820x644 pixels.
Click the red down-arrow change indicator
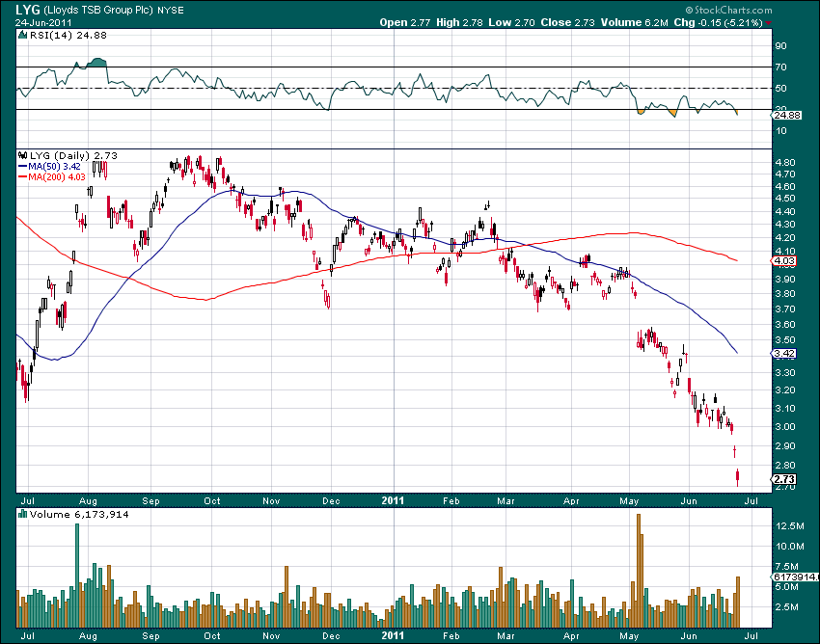pos(768,23)
